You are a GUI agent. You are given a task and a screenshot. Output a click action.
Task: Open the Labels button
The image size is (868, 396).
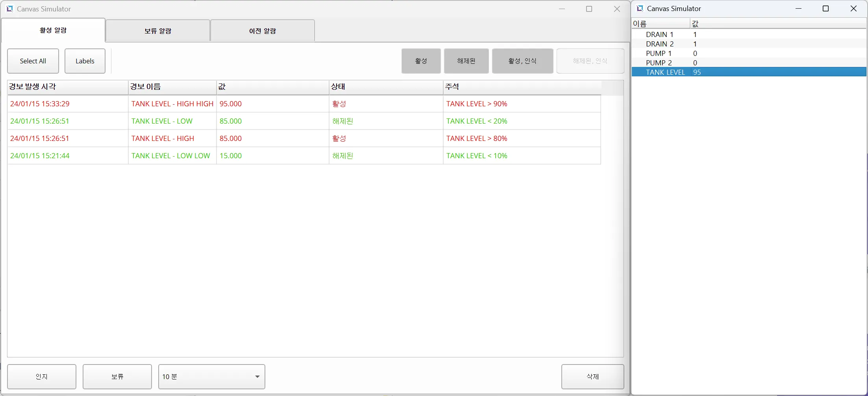coord(85,61)
